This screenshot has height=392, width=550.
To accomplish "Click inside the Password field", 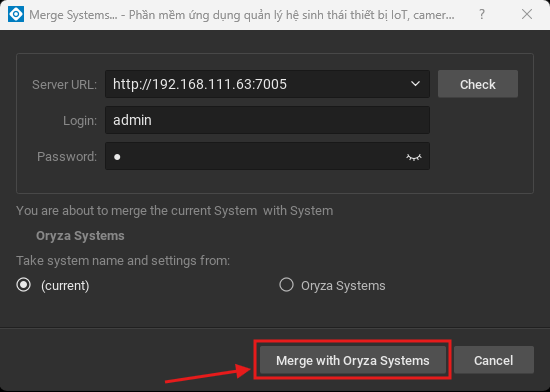I will click(x=267, y=156).
